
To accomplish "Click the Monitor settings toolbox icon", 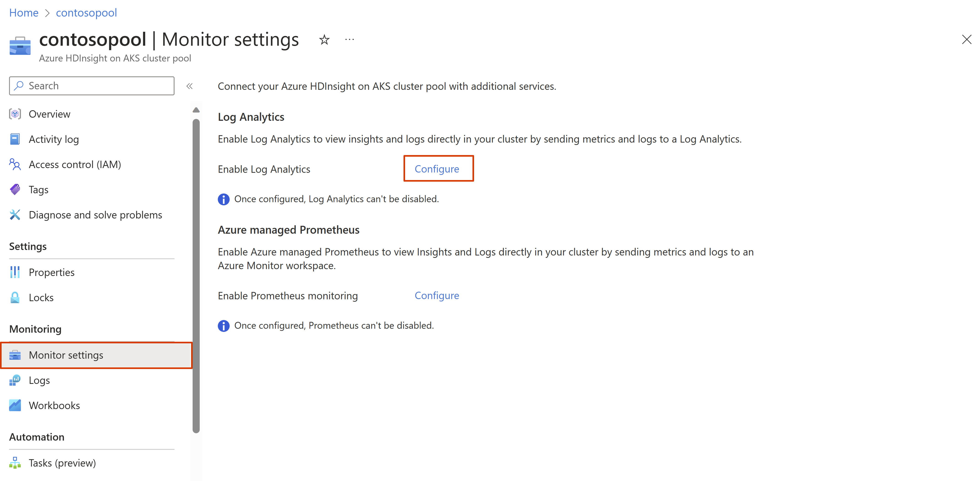I will point(15,355).
